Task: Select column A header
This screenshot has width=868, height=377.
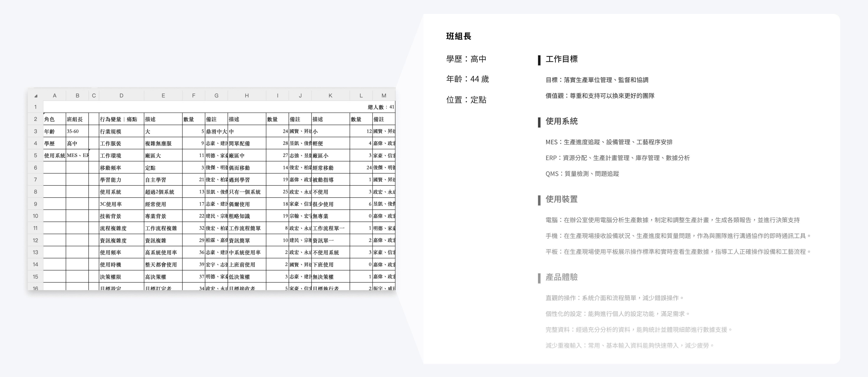Action: 55,96
